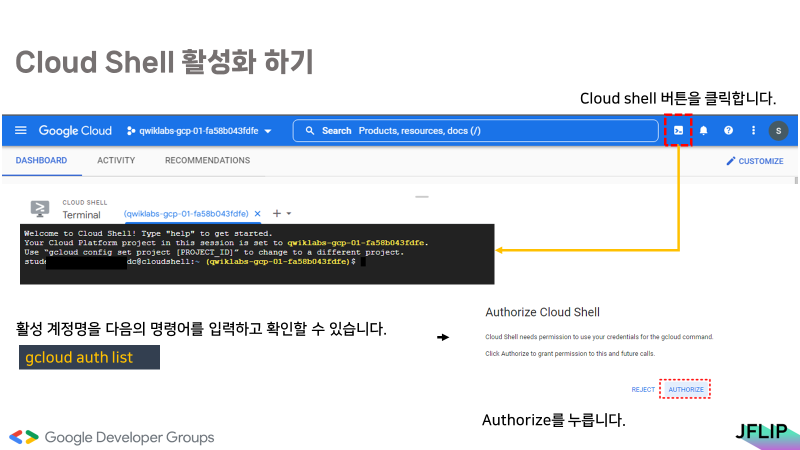The width and height of the screenshot is (800, 450).
Task: Click inside the Cloud Shell terminal prompt
Action: pos(363,262)
